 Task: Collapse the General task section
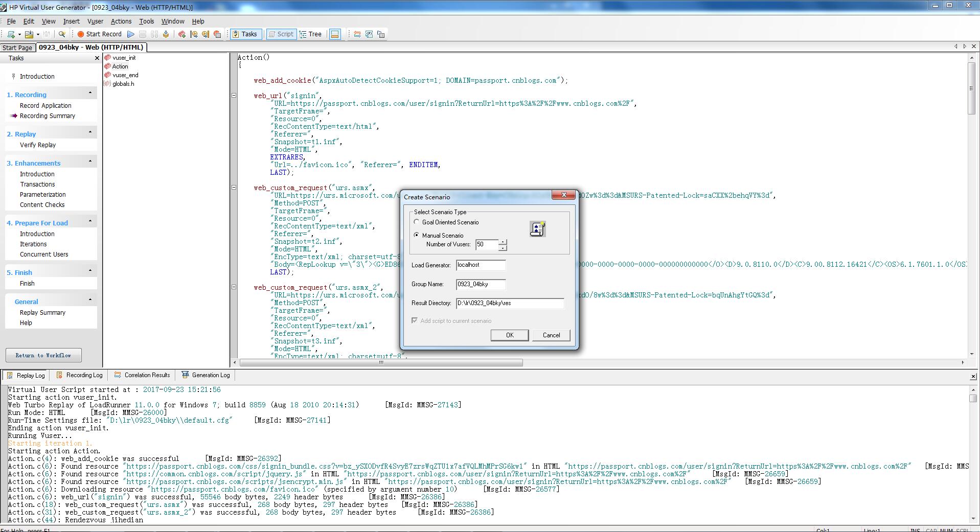coord(90,300)
